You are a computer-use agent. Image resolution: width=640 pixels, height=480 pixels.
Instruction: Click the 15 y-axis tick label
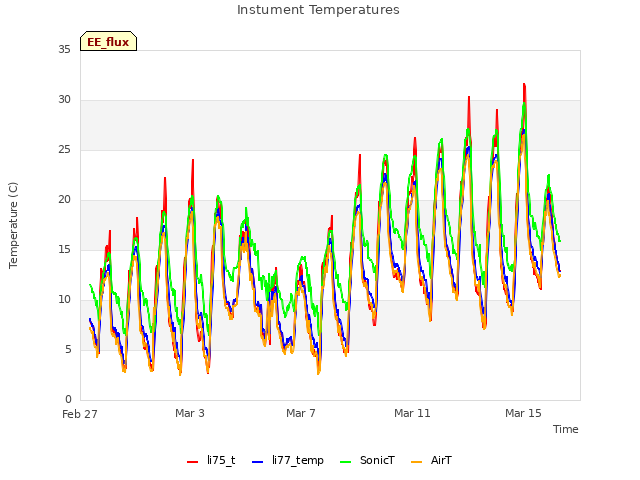click(64, 249)
